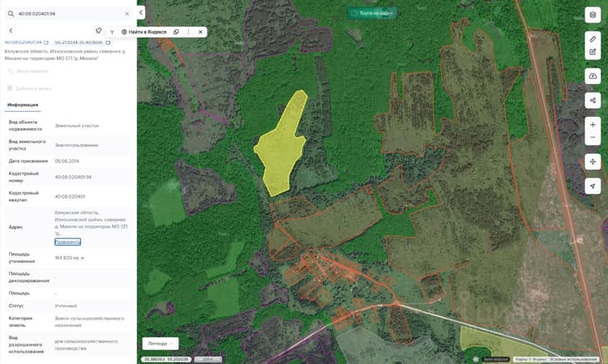
Task: Open the map layers stack icon
Action: point(593,15)
